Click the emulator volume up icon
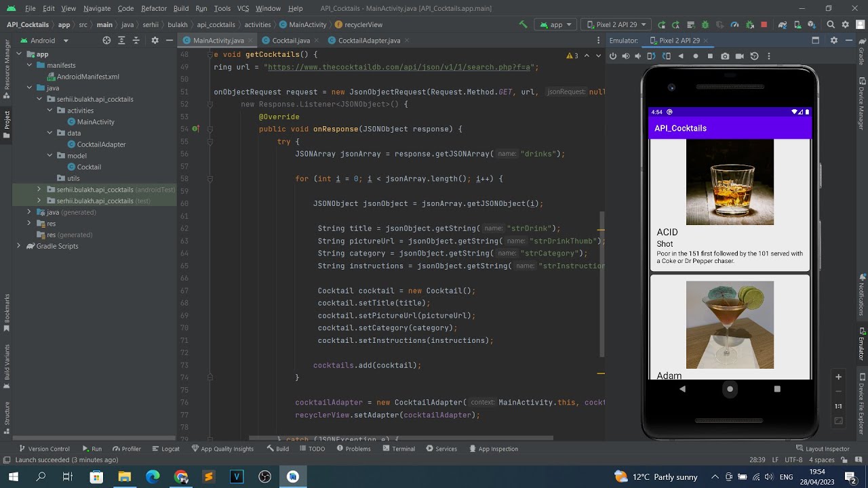Viewport: 868px width, 488px height. 626,56
